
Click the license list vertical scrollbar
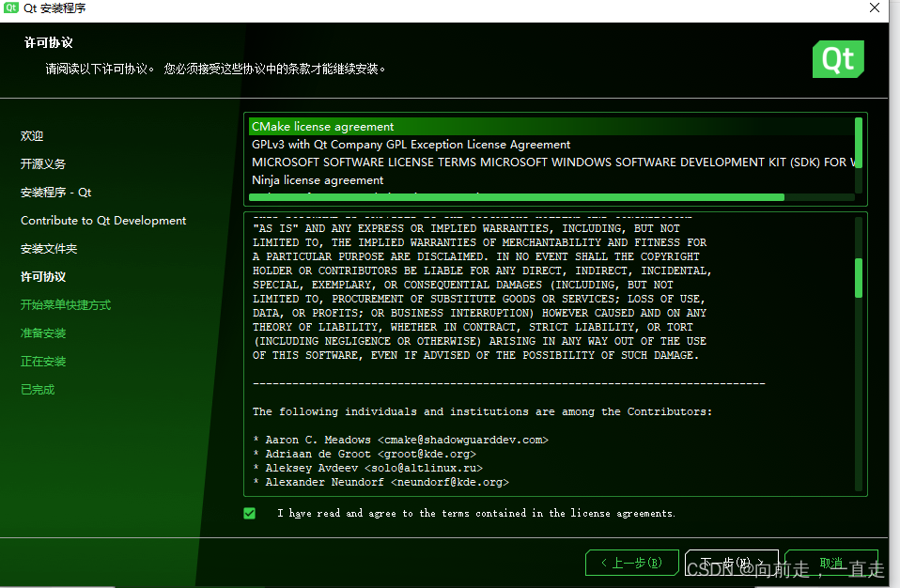(859, 144)
